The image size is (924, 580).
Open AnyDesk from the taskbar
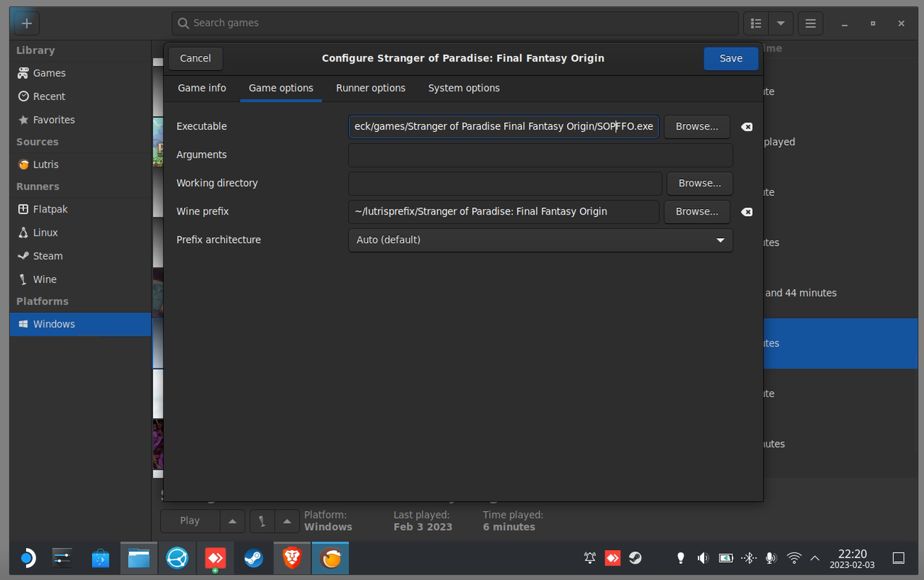215,558
